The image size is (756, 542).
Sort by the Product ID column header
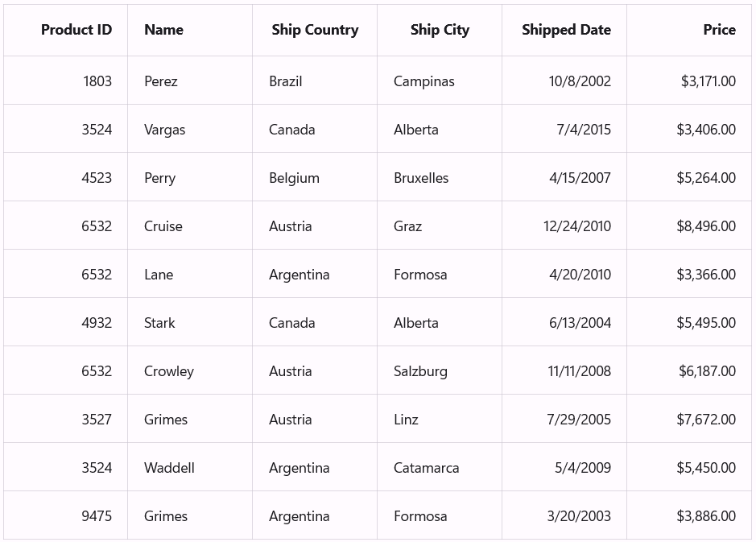pyautogui.click(x=76, y=30)
